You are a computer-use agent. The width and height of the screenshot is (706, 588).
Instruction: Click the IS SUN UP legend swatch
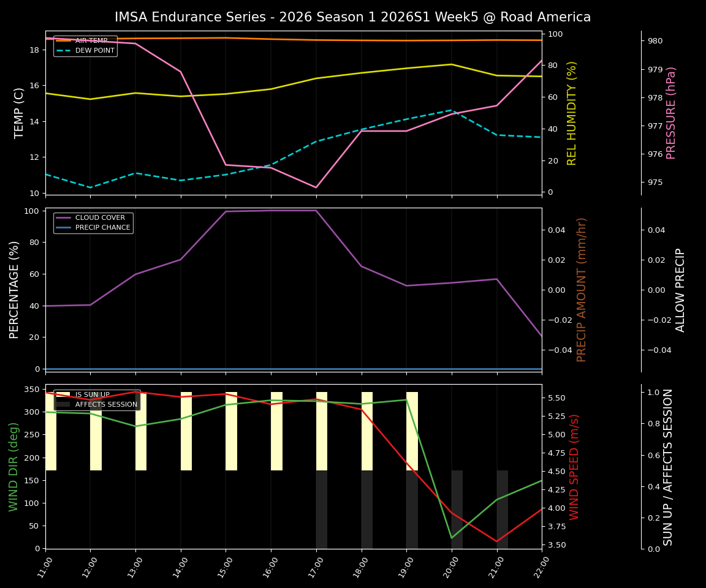pos(62,394)
